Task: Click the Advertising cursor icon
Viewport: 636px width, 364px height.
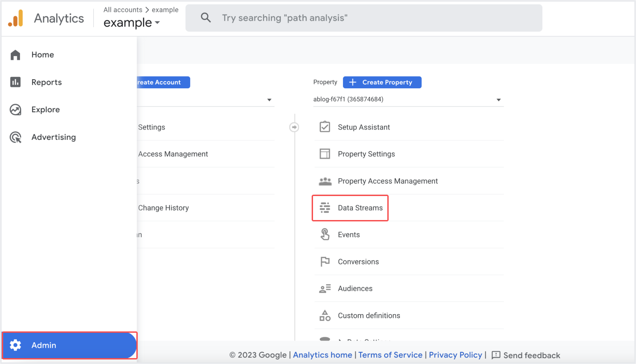Action: [15, 137]
